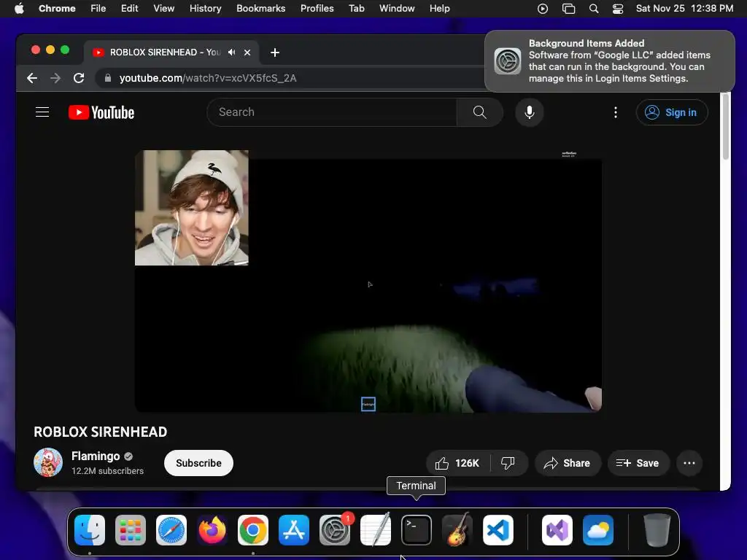The width and height of the screenshot is (747, 560).
Task: Open Now Playing menu bar icon
Action: point(543,9)
